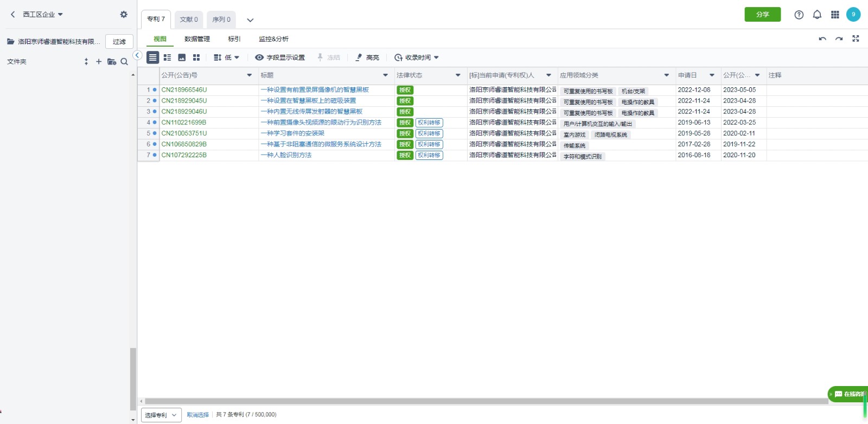Undo the last action

(822, 38)
